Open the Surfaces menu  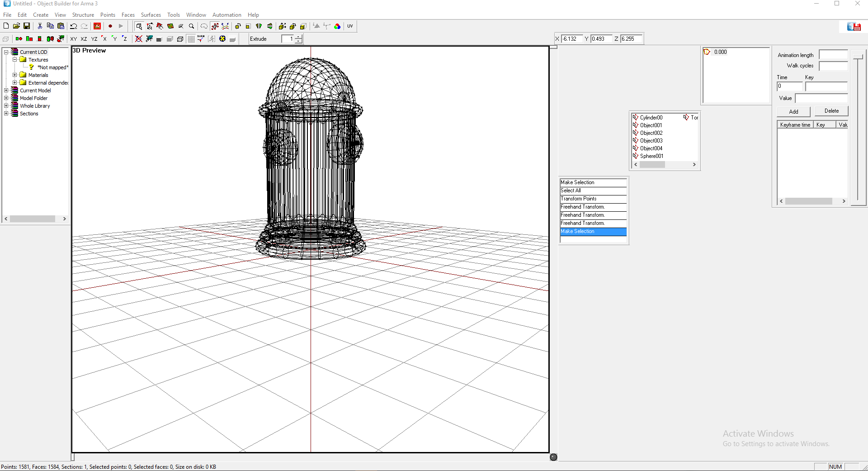pyautogui.click(x=151, y=15)
